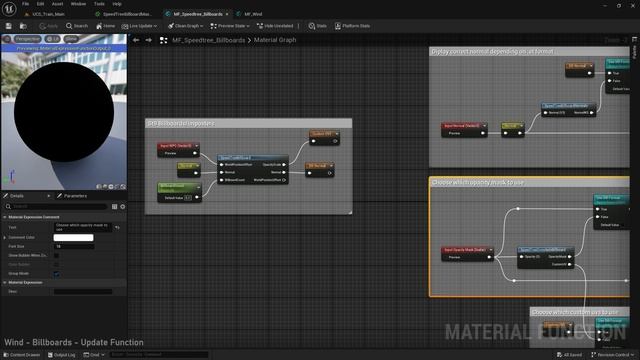Set preview mesh to plane shape
This screenshot has height=360, width=640.
[111, 187]
